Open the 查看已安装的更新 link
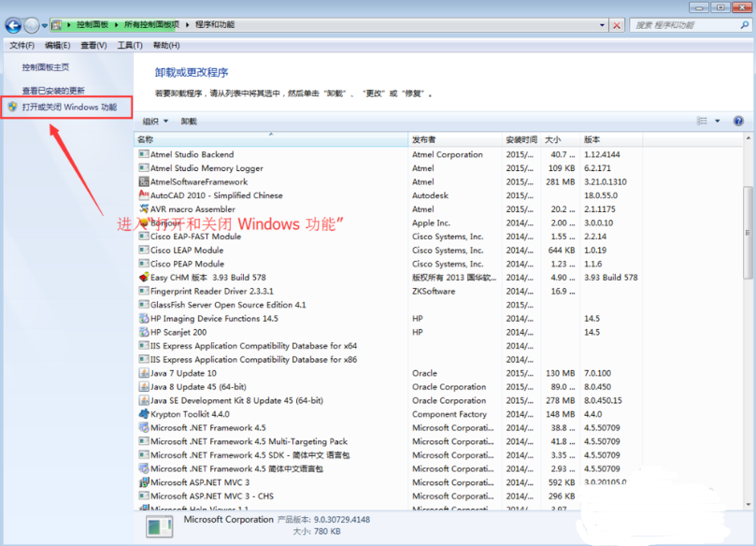The image size is (756, 546). 54,91
